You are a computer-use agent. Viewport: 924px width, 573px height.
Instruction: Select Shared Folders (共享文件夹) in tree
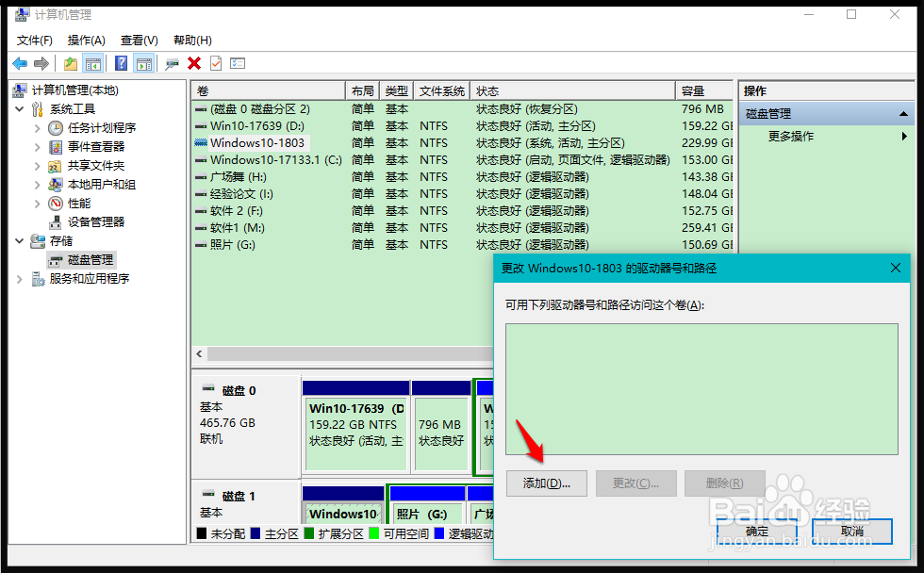click(x=96, y=166)
